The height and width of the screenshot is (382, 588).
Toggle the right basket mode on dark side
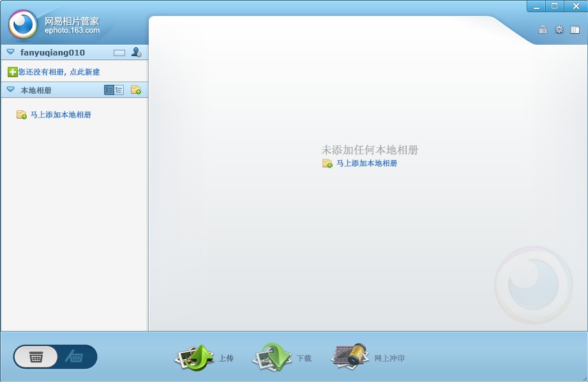coord(76,357)
